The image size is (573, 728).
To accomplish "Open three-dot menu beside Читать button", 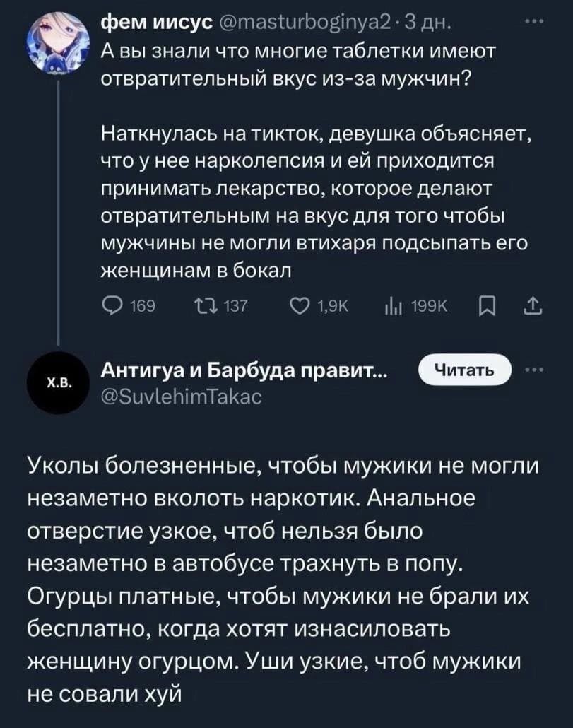I will click(533, 370).
